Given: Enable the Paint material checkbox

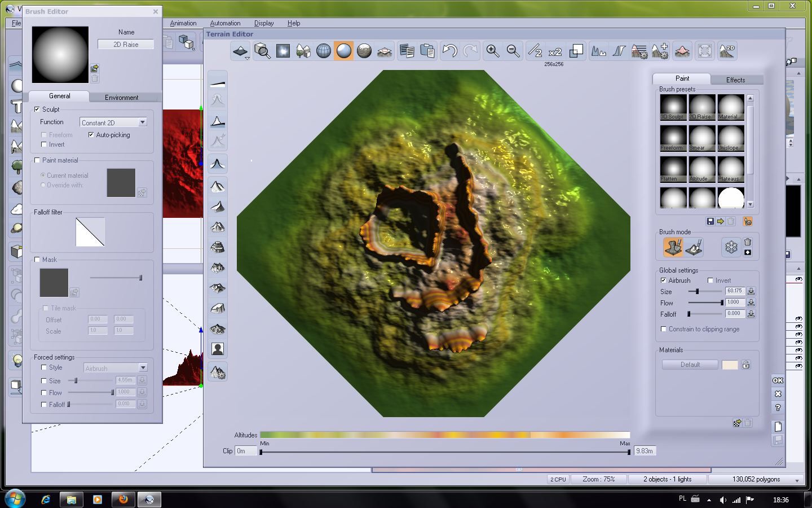Looking at the screenshot, I should coord(37,160).
